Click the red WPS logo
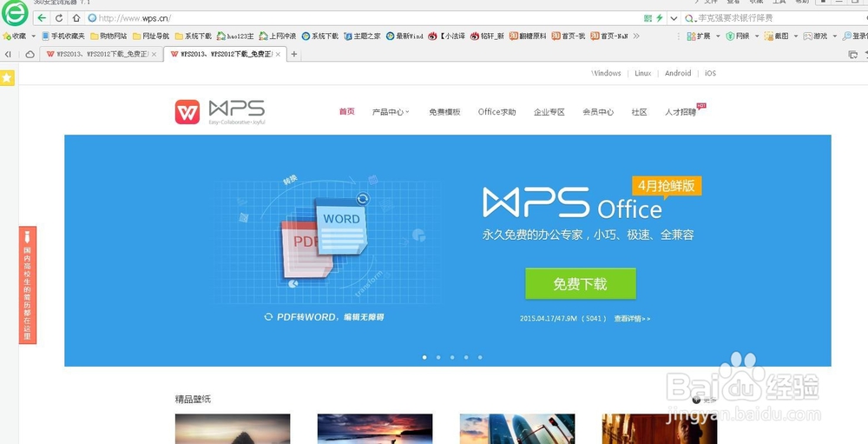This screenshot has width=868, height=444. 187,112
